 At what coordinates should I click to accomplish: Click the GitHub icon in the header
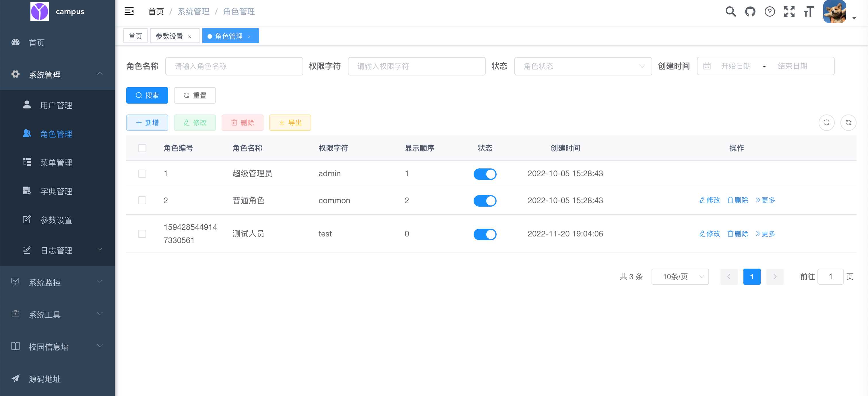[750, 11]
